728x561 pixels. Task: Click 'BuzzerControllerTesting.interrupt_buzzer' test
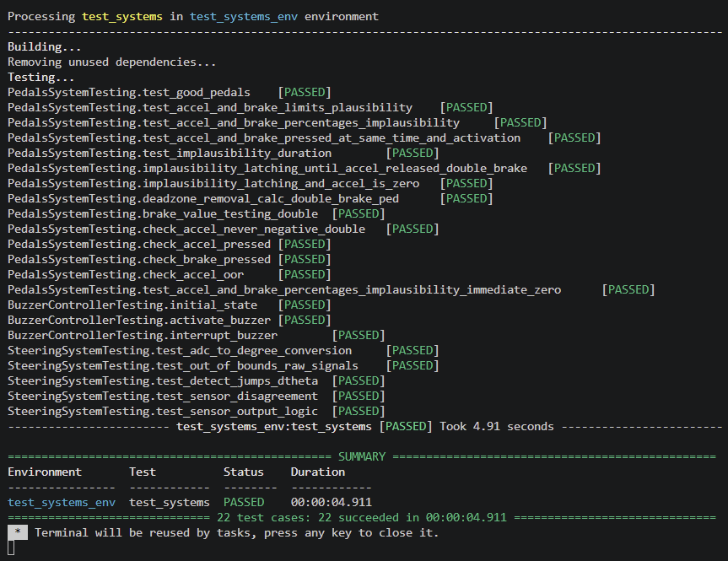tap(143, 336)
